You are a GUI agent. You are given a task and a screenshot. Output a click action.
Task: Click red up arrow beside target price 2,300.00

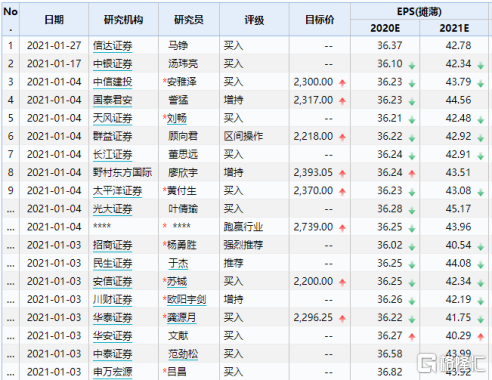pos(342,83)
